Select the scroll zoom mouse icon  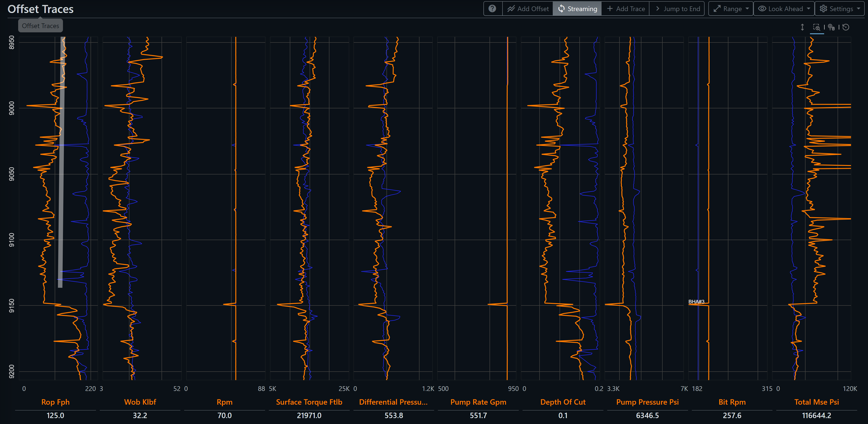831,27
